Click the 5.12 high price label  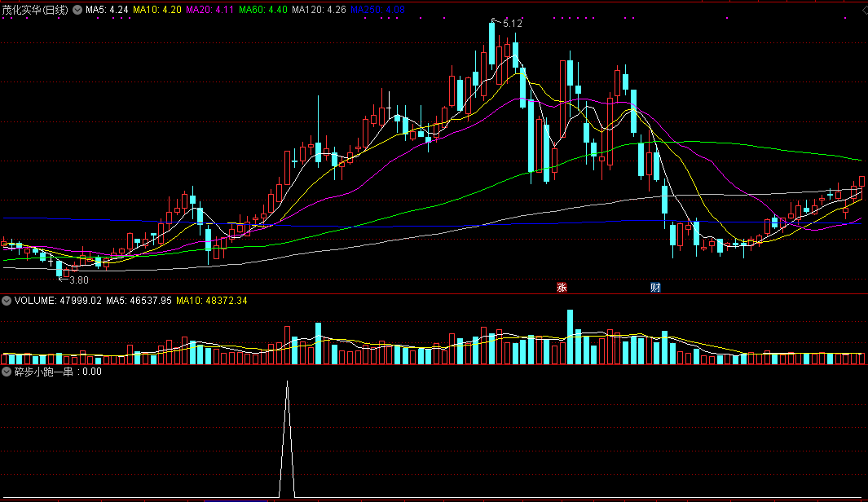(512, 24)
